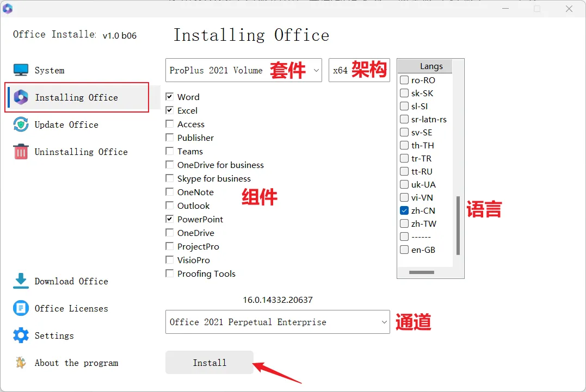This screenshot has width=586, height=392.
Task: Click the Langs column header
Action: click(425, 66)
